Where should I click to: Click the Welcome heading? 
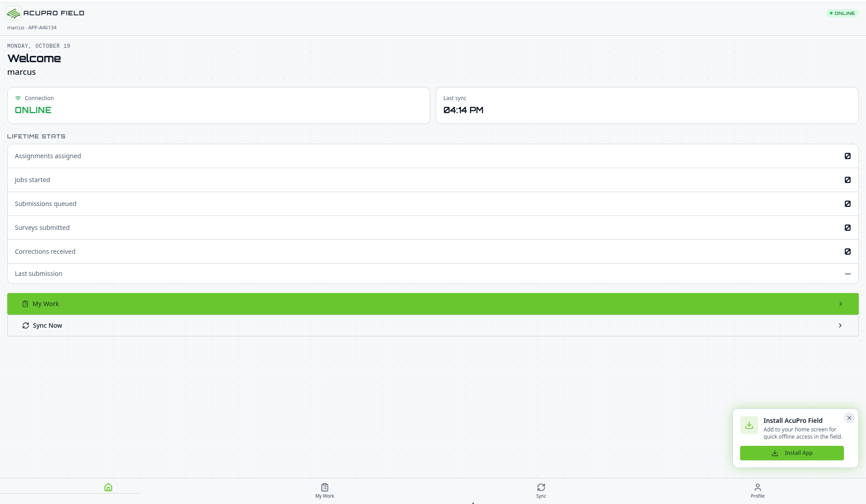click(34, 58)
